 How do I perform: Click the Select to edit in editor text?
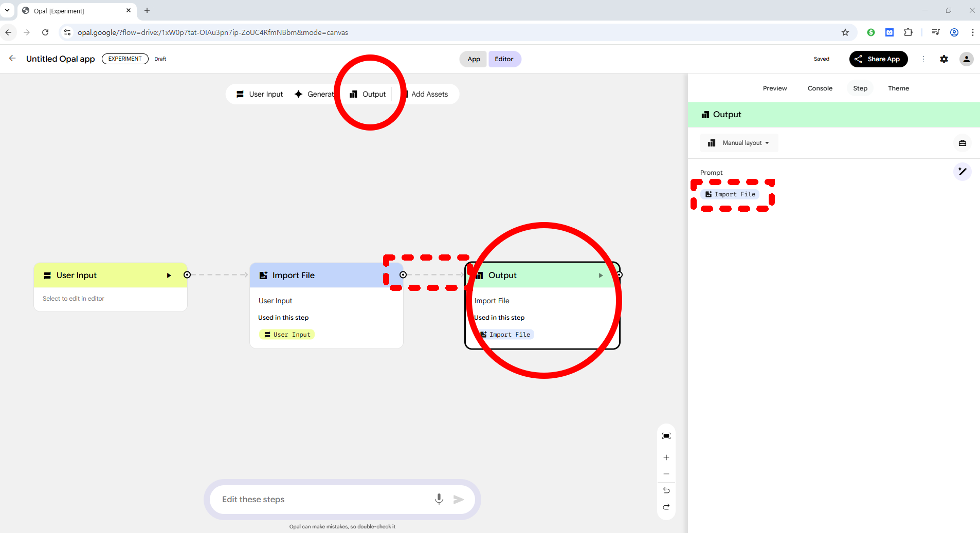(x=74, y=299)
